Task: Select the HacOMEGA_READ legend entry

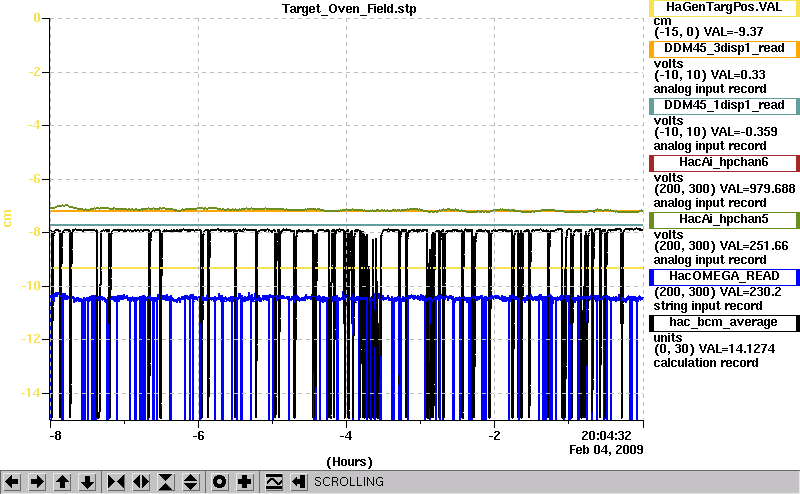Action: tap(724, 277)
